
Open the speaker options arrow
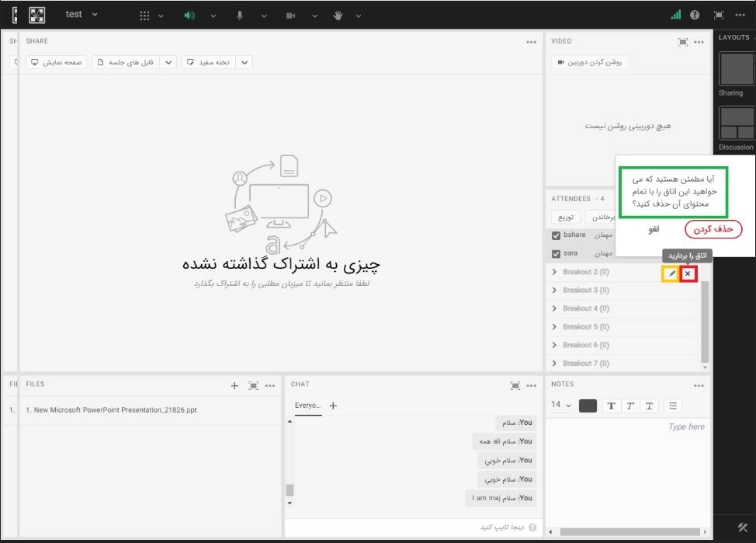pos(213,16)
